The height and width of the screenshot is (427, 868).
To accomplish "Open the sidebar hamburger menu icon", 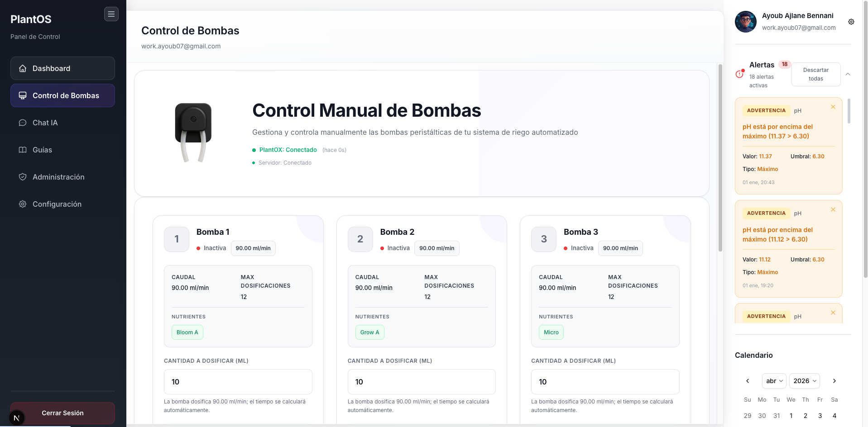I will click(x=111, y=14).
